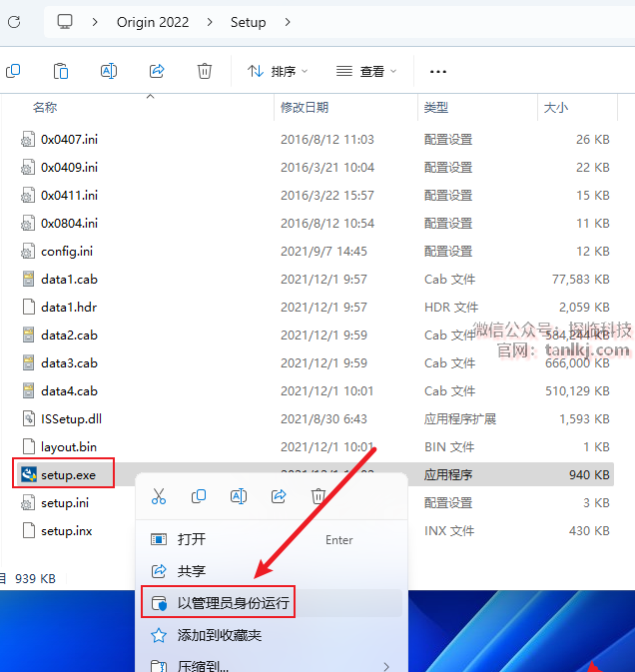This screenshot has width=635, height=672.
Task: Sort by the 修改日期 column header
Action: point(305,107)
